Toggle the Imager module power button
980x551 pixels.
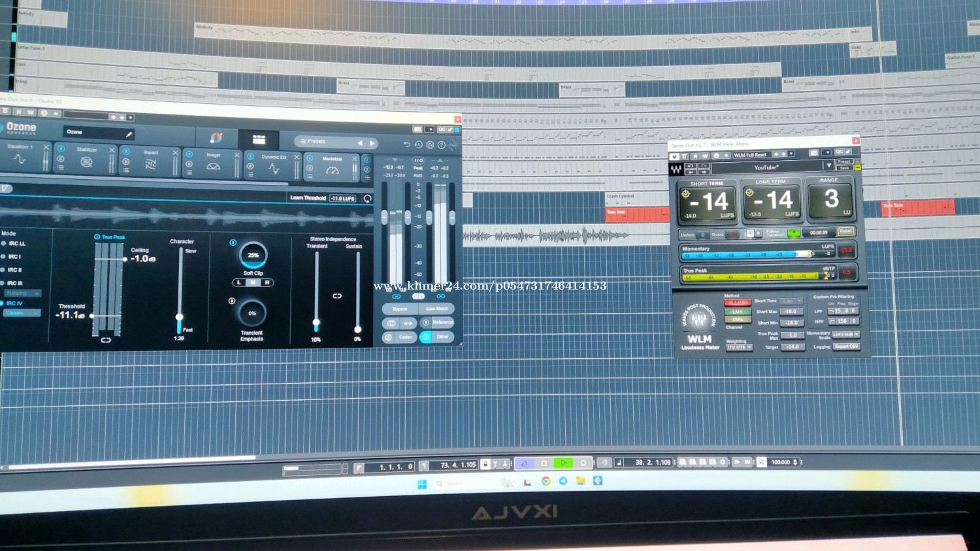[x=189, y=154]
